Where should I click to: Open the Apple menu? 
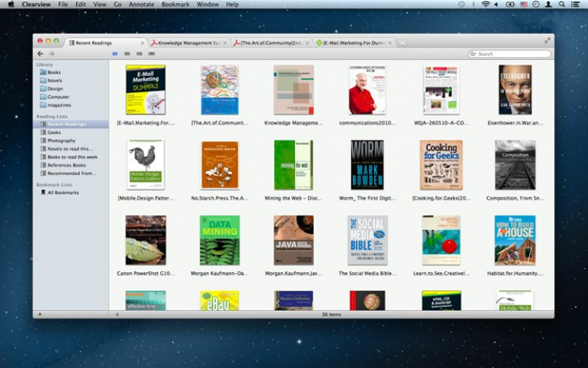pyautogui.click(x=11, y=5)
